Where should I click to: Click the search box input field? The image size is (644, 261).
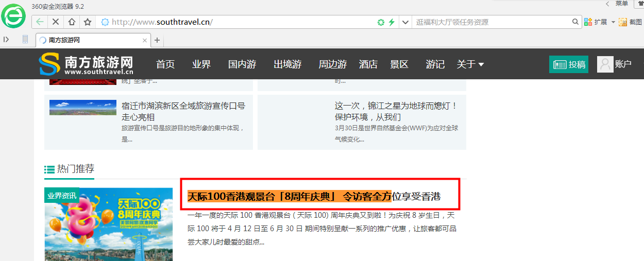click(492, 22)
